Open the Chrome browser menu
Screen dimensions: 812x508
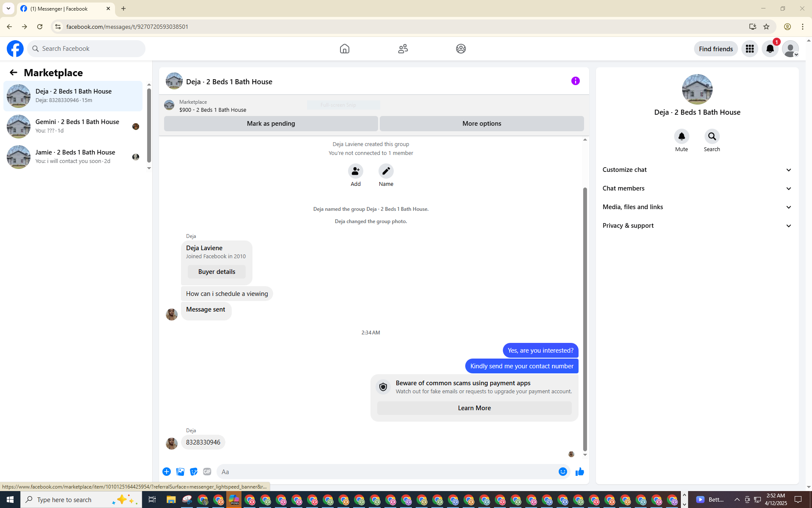(x=803, y=27)
